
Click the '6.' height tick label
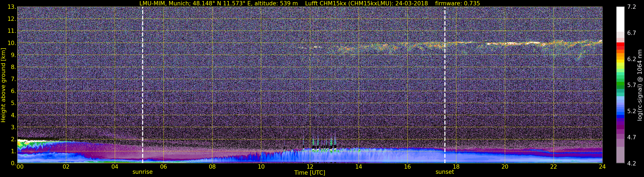pyautogui.click(x=13, y=91)
